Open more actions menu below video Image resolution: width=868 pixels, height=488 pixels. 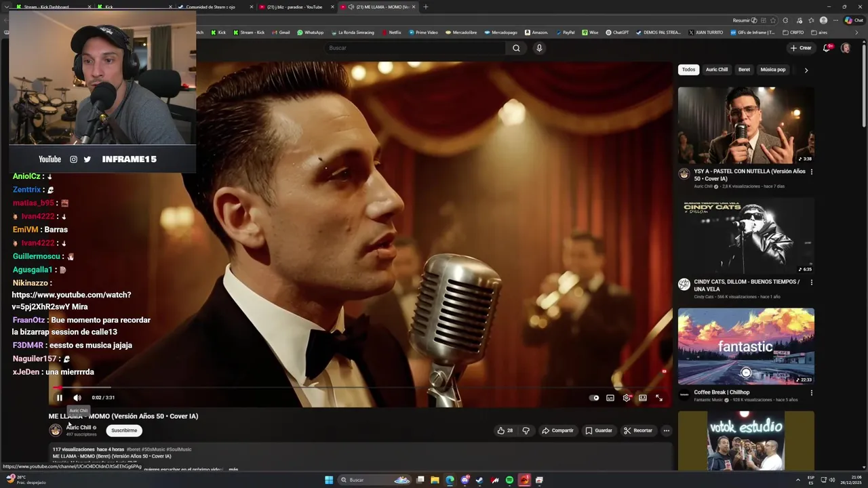coord(667,430)
